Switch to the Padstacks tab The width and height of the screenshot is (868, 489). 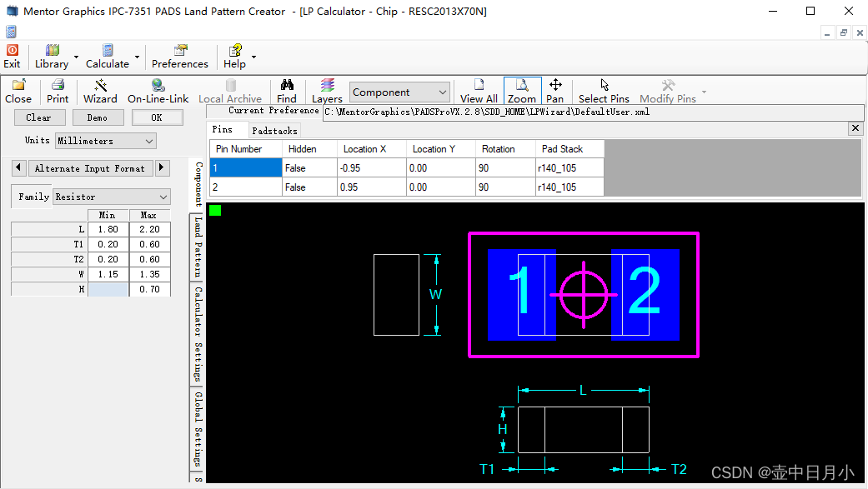click(274, 131)
